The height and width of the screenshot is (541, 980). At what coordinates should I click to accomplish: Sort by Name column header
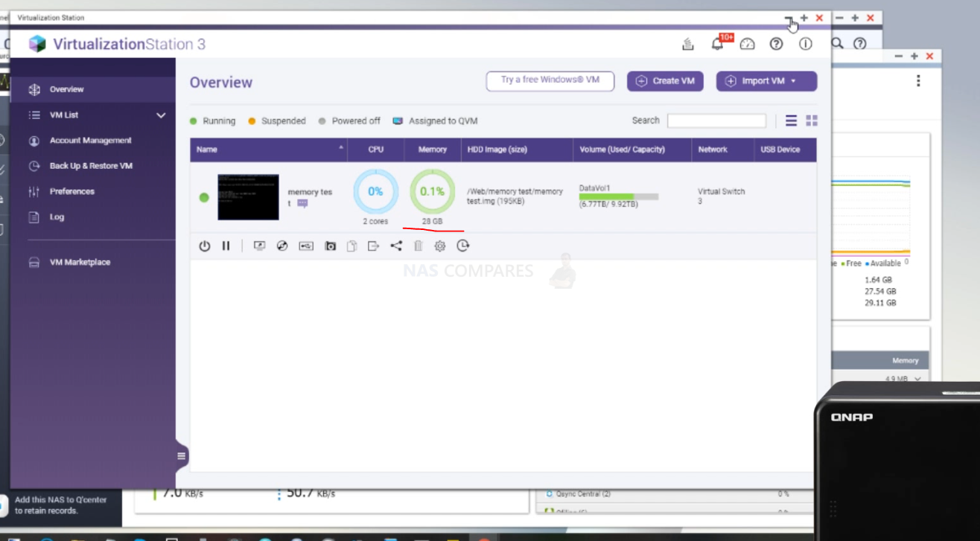268,150
